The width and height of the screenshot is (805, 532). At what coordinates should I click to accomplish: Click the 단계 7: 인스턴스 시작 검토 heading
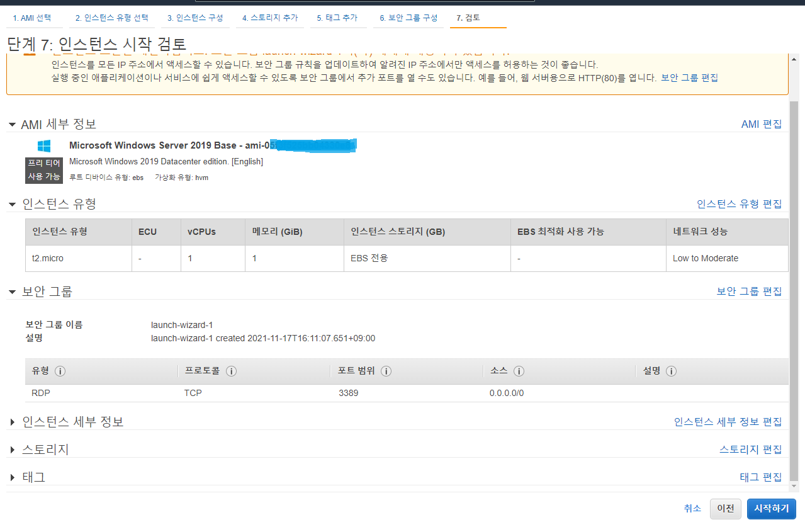pos(96,44)
